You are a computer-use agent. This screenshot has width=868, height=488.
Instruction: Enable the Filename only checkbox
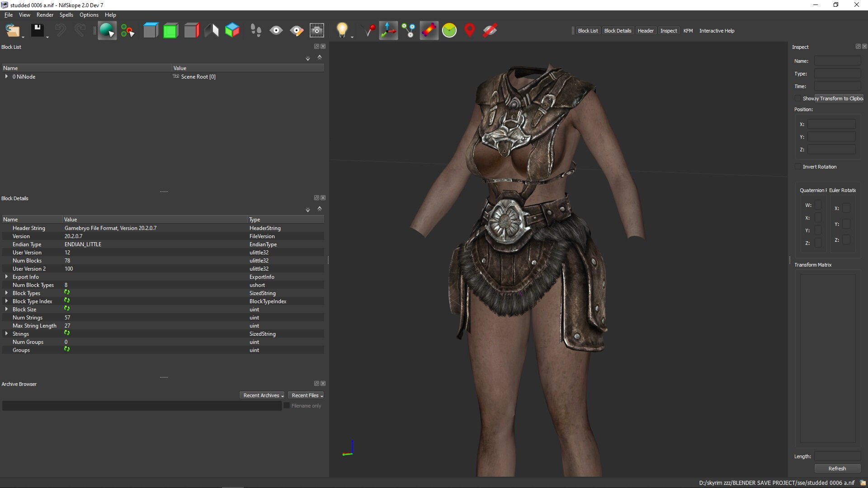[287, 406]
